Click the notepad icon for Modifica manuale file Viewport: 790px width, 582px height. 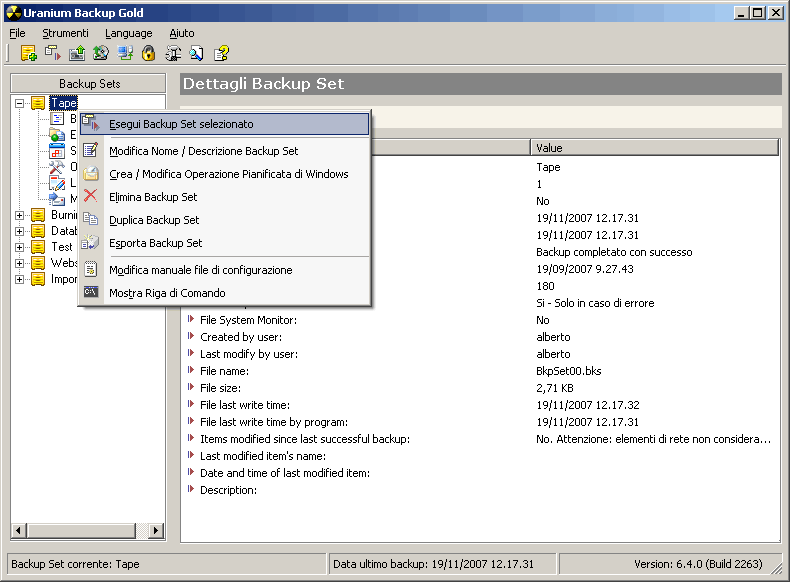pyautogui.click(x=91, y=269)
